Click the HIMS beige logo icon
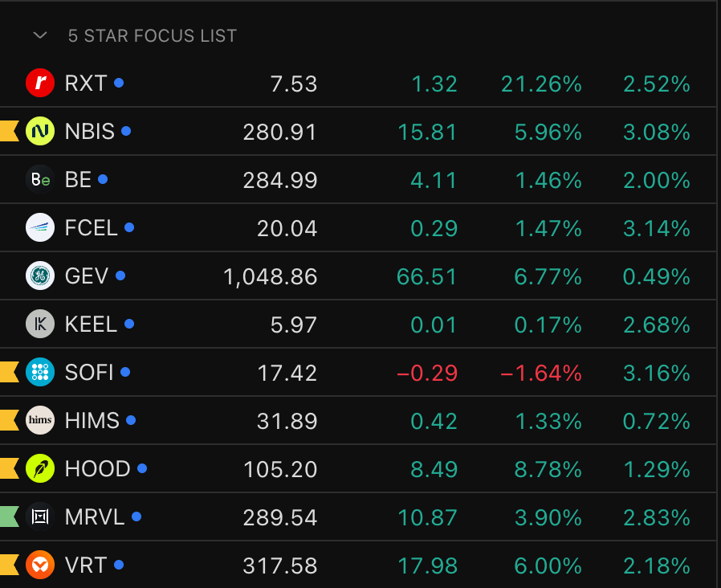Viewport: 721px width, 588px height. pyautogui.click(x=40, y=420)
